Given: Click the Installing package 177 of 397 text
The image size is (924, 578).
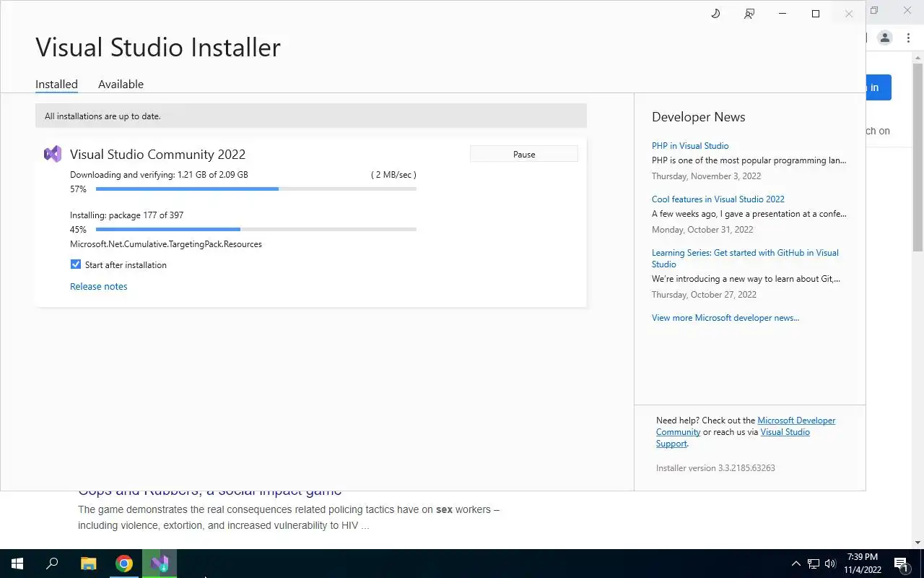Looking at the screenshot, I should [x=126, y=215].
